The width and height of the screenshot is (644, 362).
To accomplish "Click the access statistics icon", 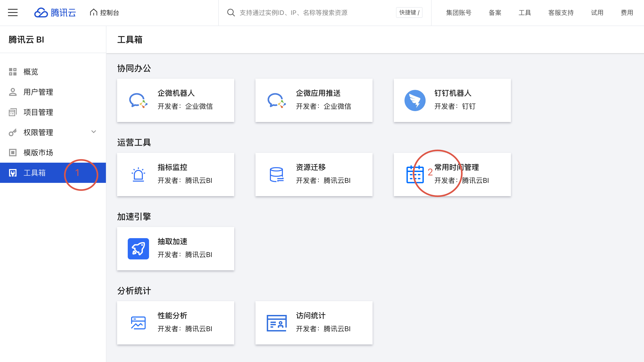I will (x=276, y=323).
